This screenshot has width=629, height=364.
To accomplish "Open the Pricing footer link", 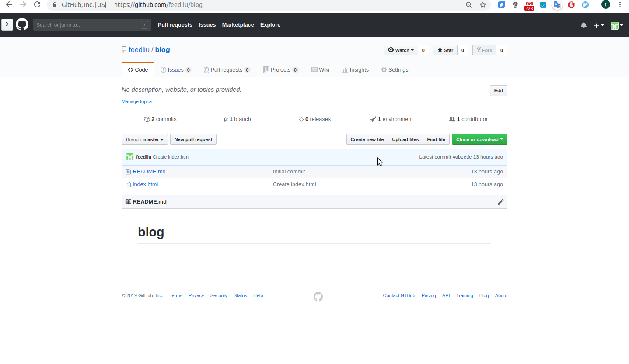I will pyautogui.click(x=429, y=296).
